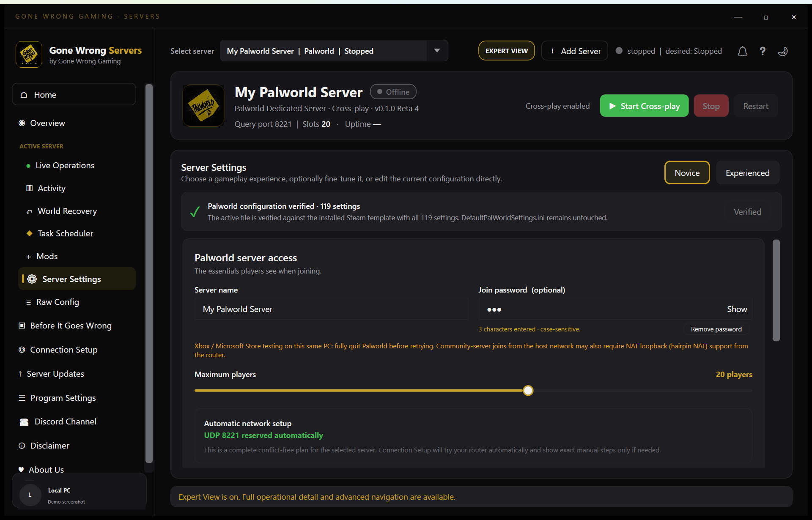
Task: Click the Server Settings gear icon
Action: click(x=32, y=279)
